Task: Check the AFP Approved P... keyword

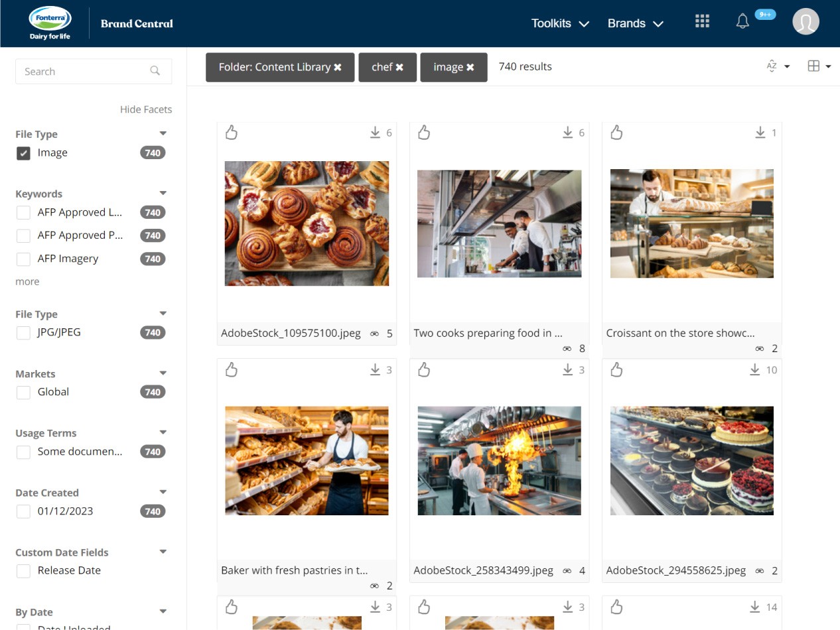Action: point(23,235)
